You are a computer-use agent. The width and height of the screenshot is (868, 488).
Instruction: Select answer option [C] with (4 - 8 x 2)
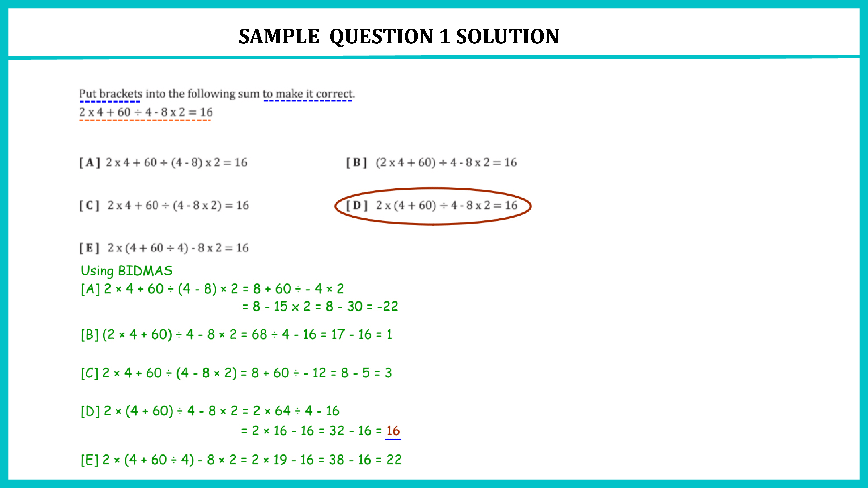164,205
